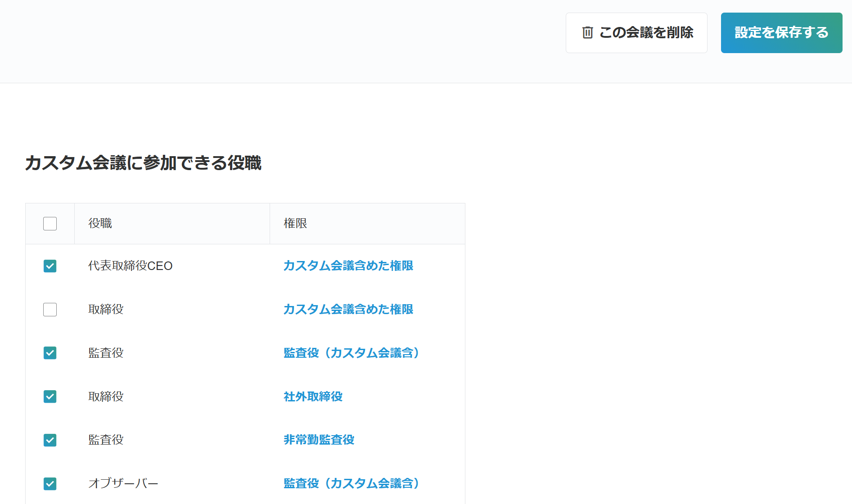Screen dimensions: 852x504
Task: Open the 非常勤監査役 permission link
Action: [x=319, y=440]
